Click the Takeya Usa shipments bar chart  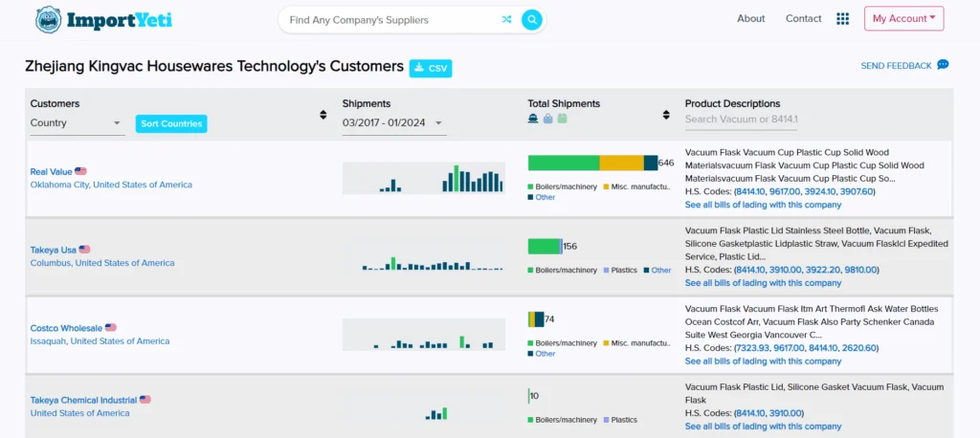point(423,256)
